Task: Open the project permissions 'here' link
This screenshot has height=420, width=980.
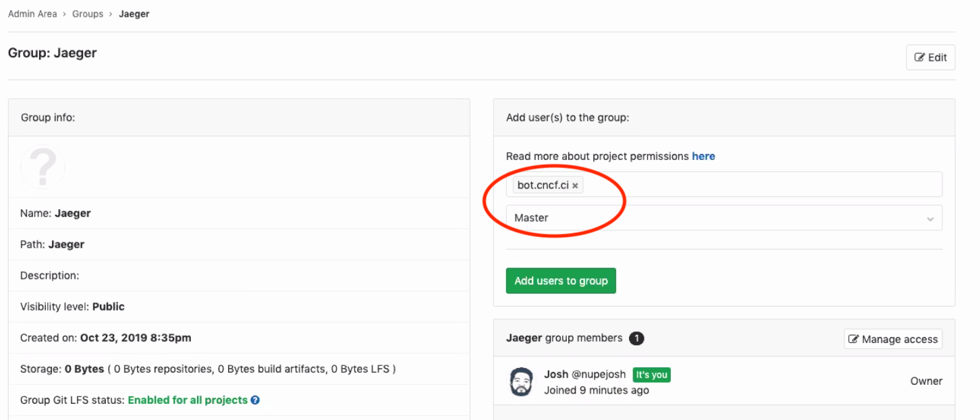Action: pyautogui.click(x=703, y=156)
